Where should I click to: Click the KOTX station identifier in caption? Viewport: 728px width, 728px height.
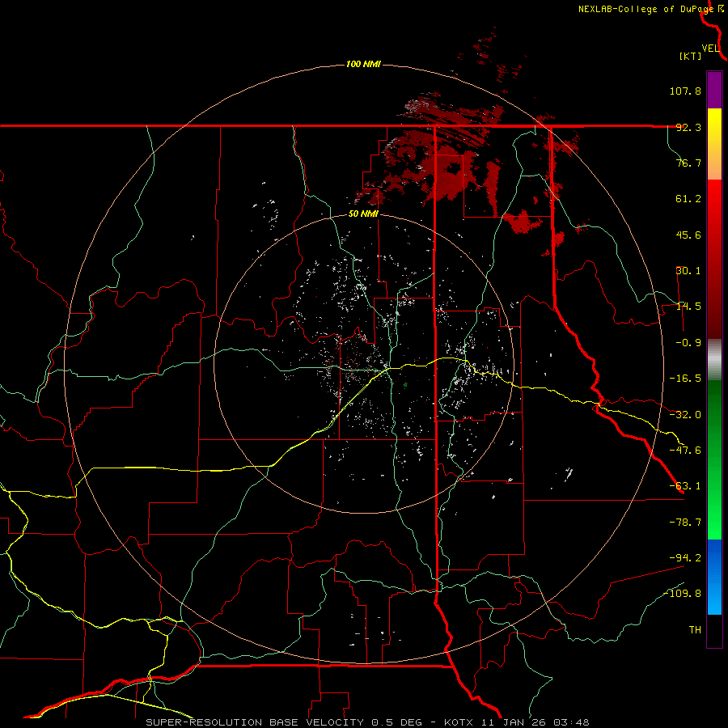(459, 722)
